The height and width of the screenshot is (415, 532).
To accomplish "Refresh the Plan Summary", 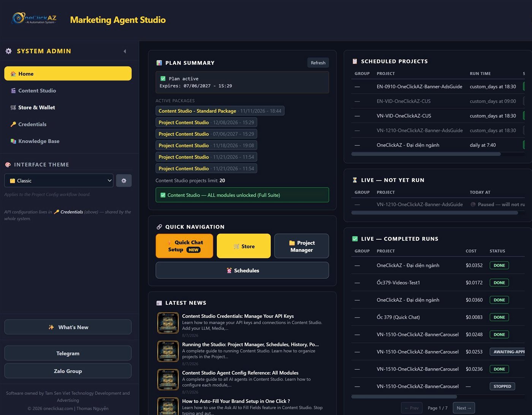I will click(318, 63).
